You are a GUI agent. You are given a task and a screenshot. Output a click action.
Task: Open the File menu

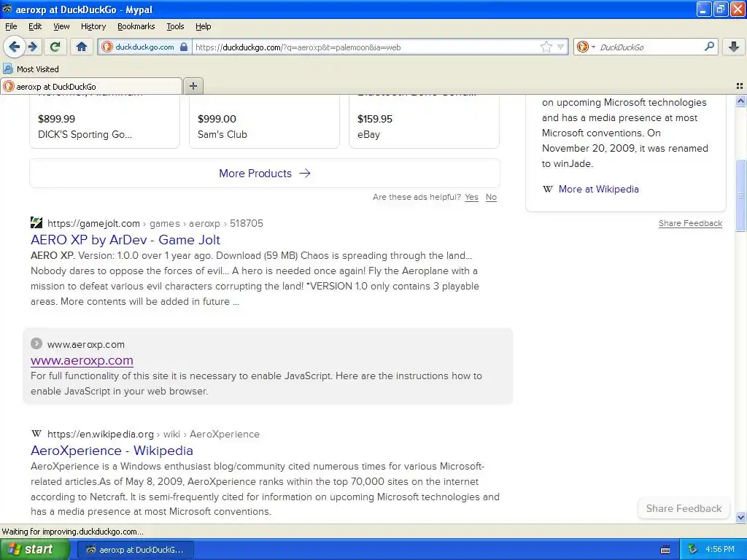[11, 26]
